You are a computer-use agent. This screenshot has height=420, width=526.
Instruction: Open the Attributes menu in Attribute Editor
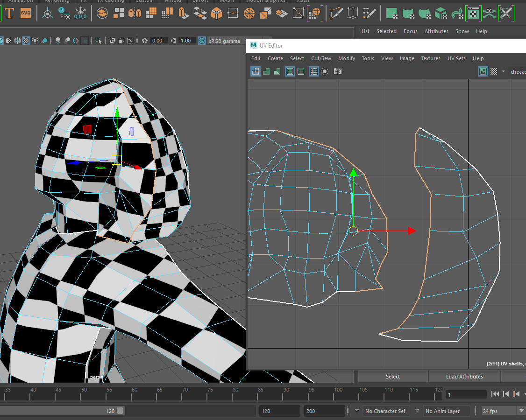[436, 31]
